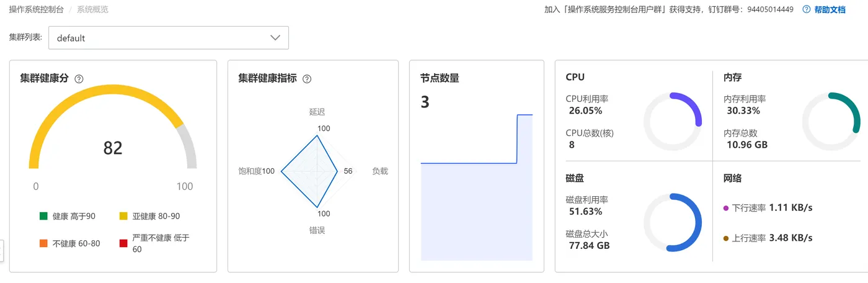Open the 帮助文档 help link
868x283 pixels.
pyautogui.click(x=830, y=9)
